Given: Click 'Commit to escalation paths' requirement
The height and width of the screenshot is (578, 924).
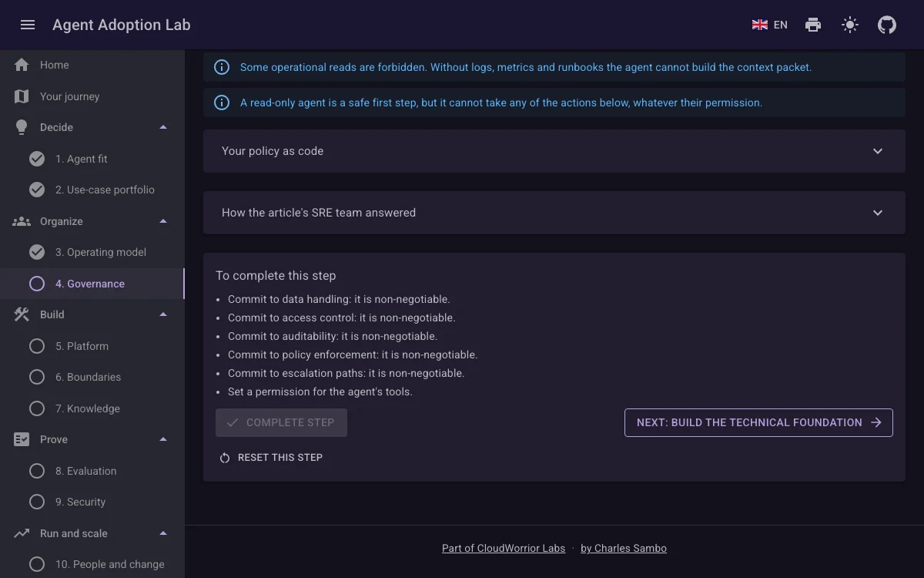Looking at the screenshot, I should coord(346,373).
